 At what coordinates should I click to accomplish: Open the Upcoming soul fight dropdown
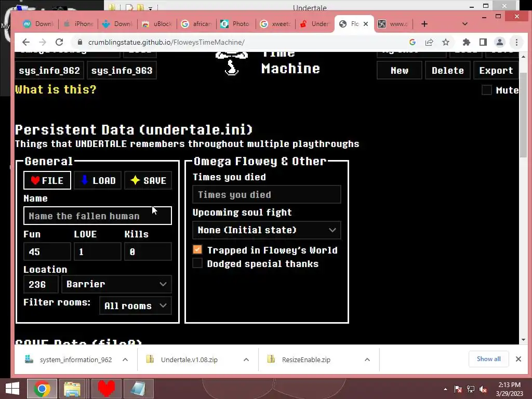point(267,230)
